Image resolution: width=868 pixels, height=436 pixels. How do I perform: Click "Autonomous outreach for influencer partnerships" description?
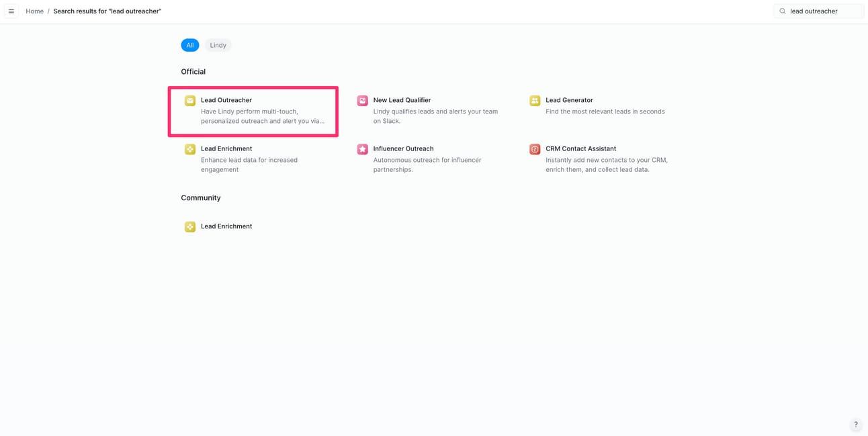point(427,165)
